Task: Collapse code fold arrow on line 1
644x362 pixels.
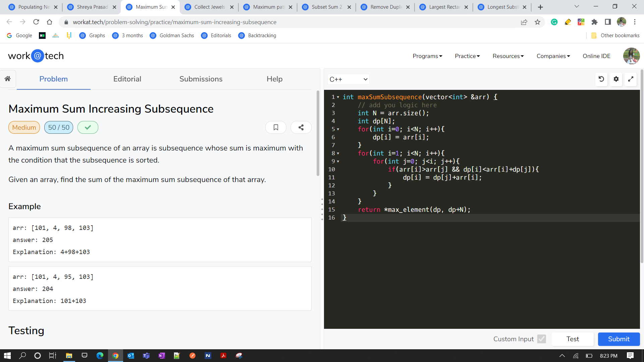Action: pyautogui.click(x=338, y=97)
